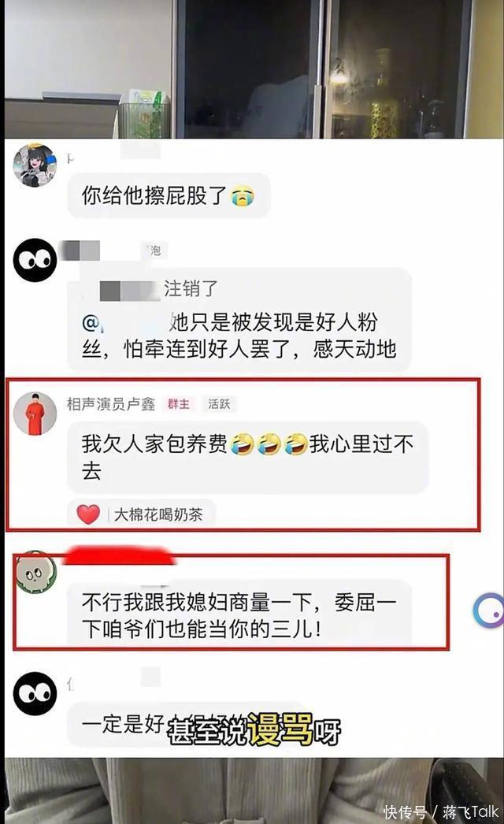The image size is (504, 824).
Task: Tap the 快传号 / 蒋飞Talk watermark
Action: click(x=440, y=812)
